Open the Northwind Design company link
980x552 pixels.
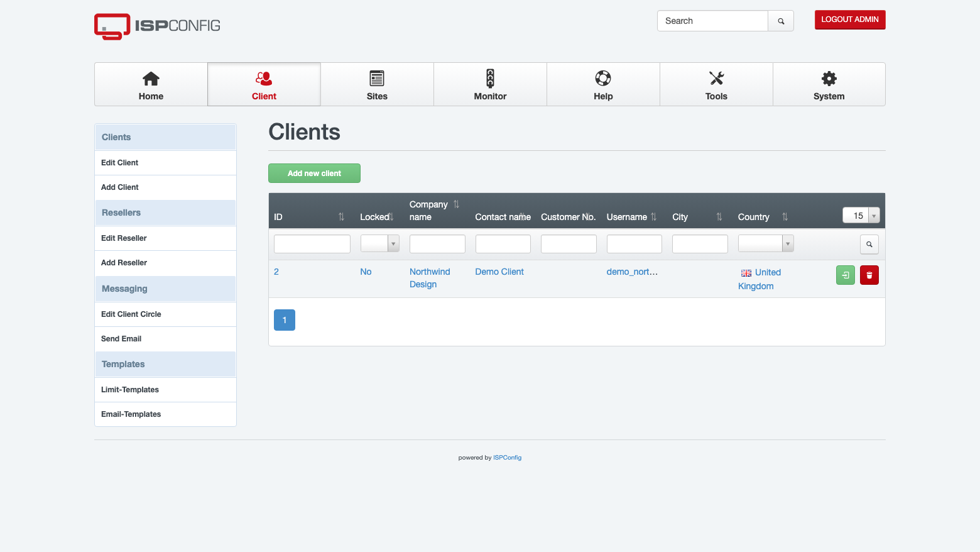pos(430,278)
